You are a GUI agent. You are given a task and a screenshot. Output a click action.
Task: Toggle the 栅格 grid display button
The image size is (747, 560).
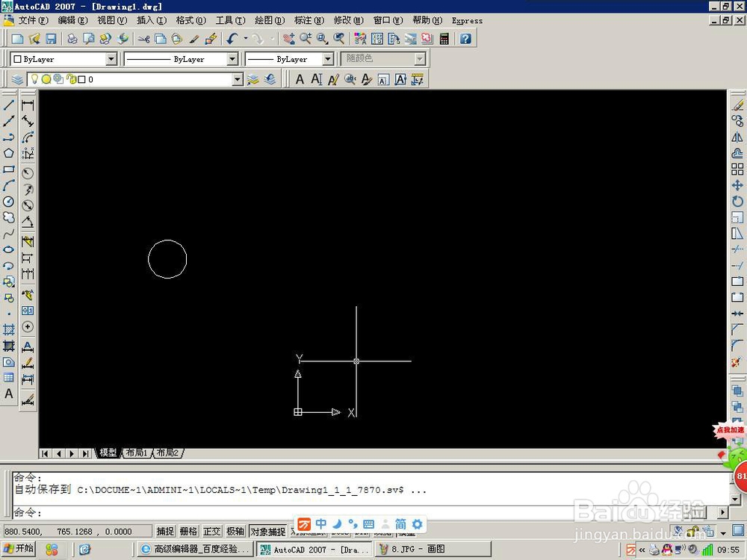coord(189,531)
